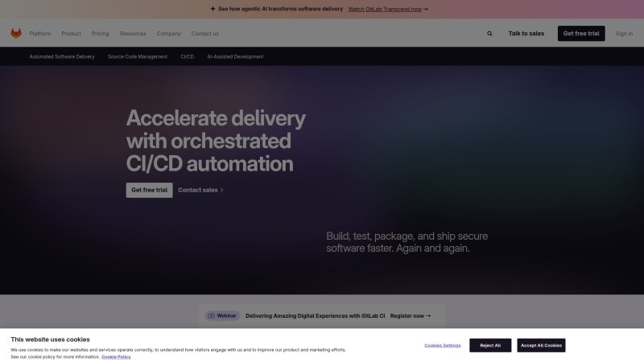This screenshot has width=644, height=362.
Task: Open the search magnifier icon
Action: [x=489, y=34]
